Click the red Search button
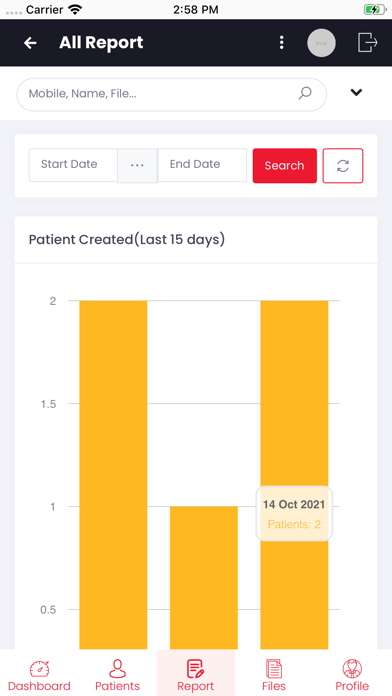The width and height of the screenshot is (392, 696). point(285,166)
